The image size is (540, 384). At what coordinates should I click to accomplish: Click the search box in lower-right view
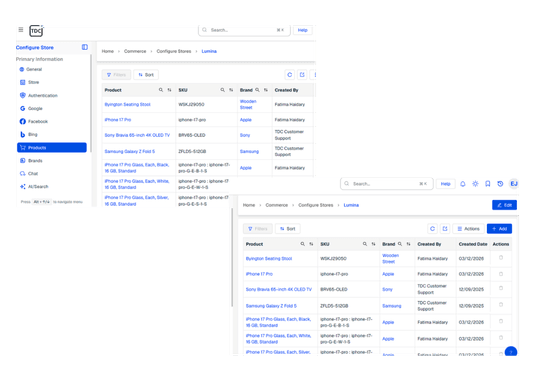point(387,184)
